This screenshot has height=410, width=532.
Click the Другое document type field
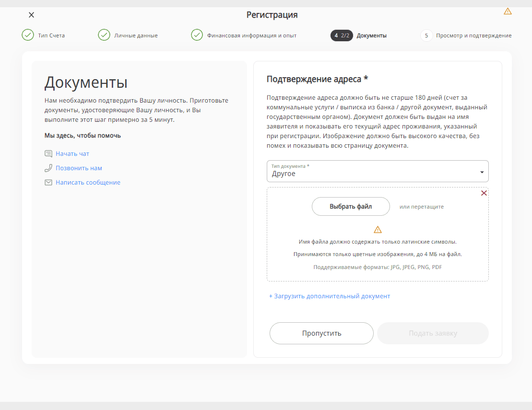378,171
